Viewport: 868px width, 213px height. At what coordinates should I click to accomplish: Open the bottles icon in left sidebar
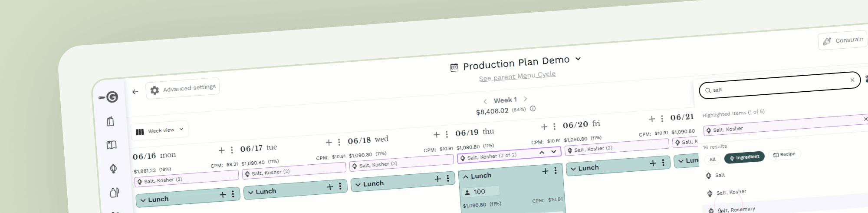tap(115, 192)
